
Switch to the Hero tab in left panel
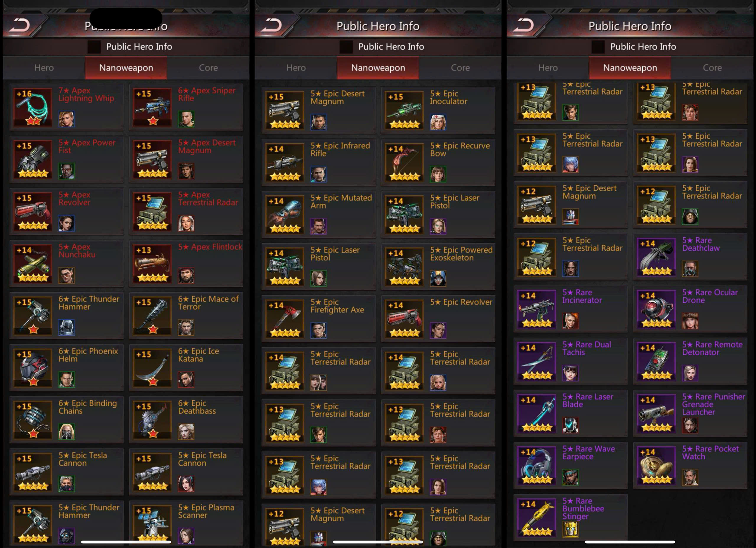pyautogui.click(x=44, y=68)
